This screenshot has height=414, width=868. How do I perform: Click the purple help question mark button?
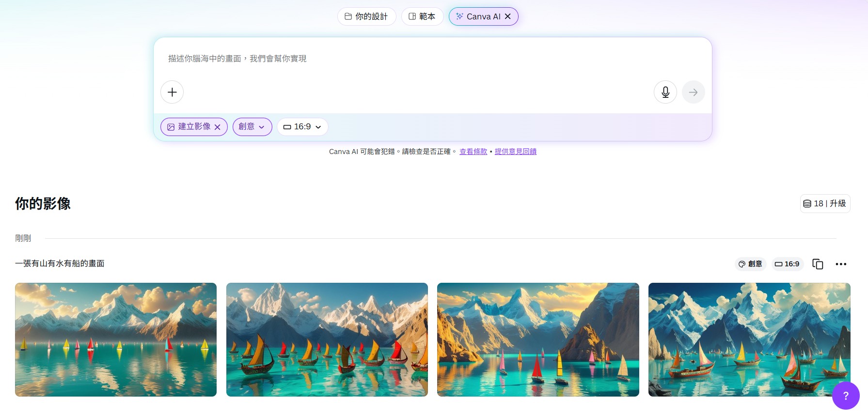(x=846, y=396)
